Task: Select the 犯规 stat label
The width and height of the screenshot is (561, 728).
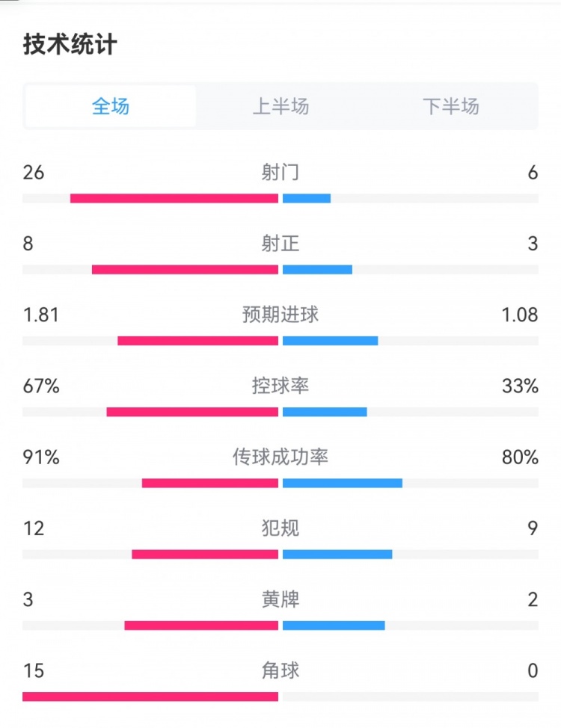Action: [280, 528]
